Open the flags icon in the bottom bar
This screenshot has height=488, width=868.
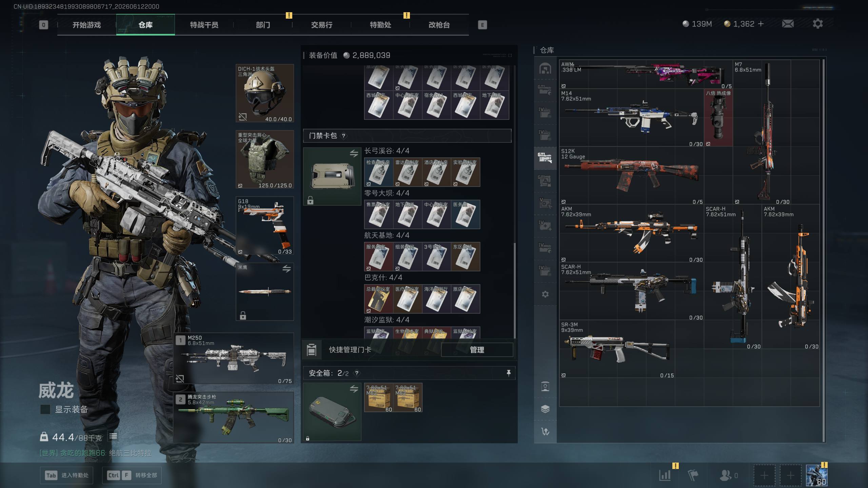click(x=693, y=475)
